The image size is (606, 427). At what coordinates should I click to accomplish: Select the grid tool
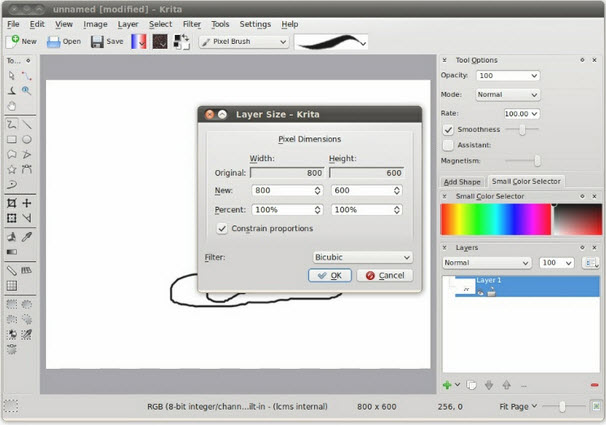(x=12, y=286)
